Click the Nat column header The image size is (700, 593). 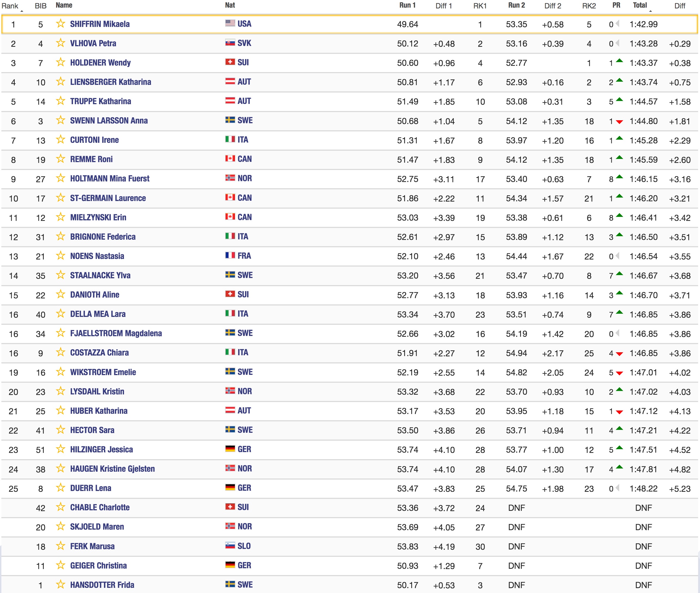[x=230, y=5]
